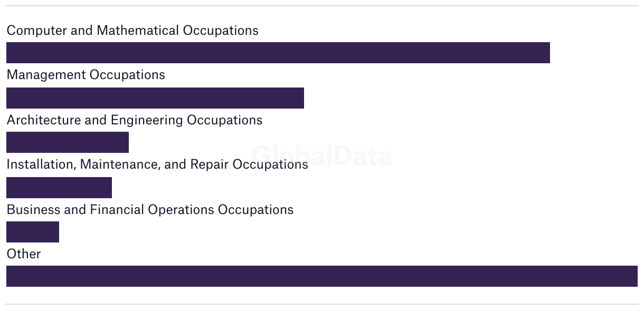Click the word Repair in the fourth label

210,165
